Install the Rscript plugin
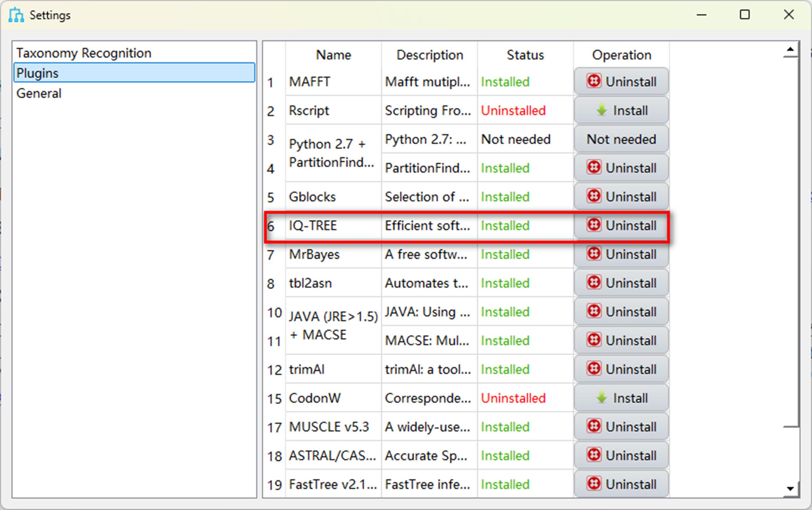812x510 pixels. 621,110
